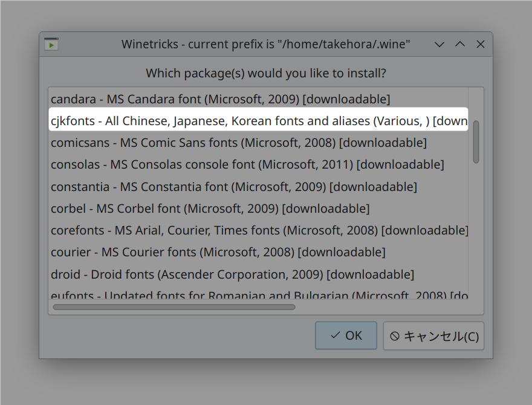Viewport: 532px width, 405px height.
Task: Select the constantia MS Constantia font row
Action: point(258,187)
